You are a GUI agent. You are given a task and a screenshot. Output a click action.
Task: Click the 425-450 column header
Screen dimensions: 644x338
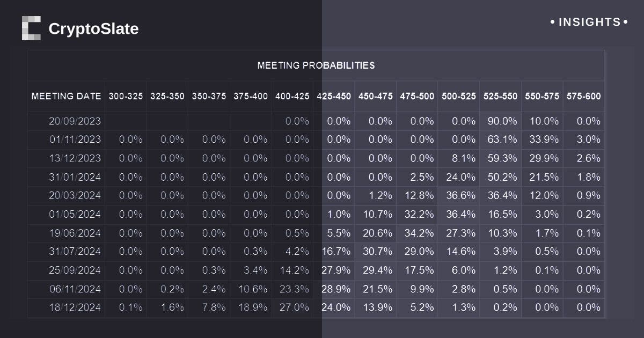pos(334,97)
